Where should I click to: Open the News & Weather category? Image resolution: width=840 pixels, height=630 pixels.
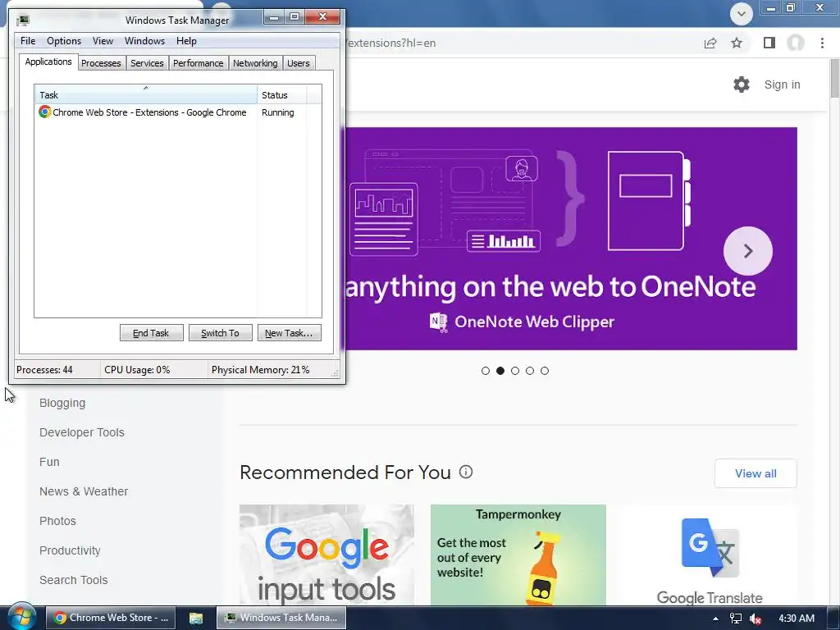point(84,491)
